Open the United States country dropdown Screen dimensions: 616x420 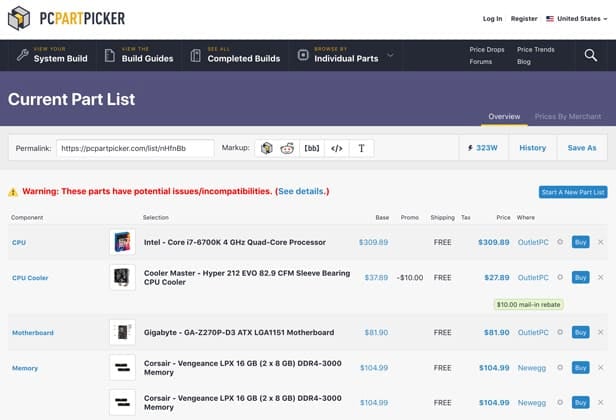(x=577, y=18)
